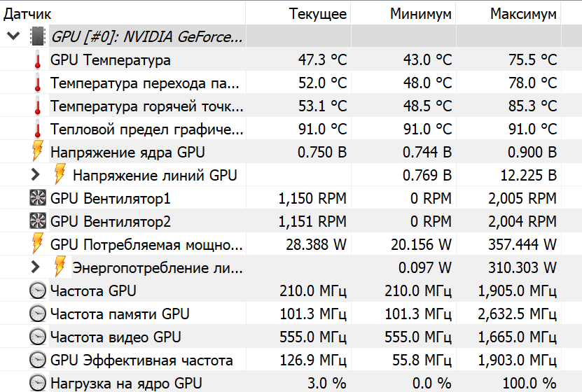The width and height of the screenshot is (582, 392).
Task: Click thermometer icon beside Тепловой предел
Action: [37, 129]
